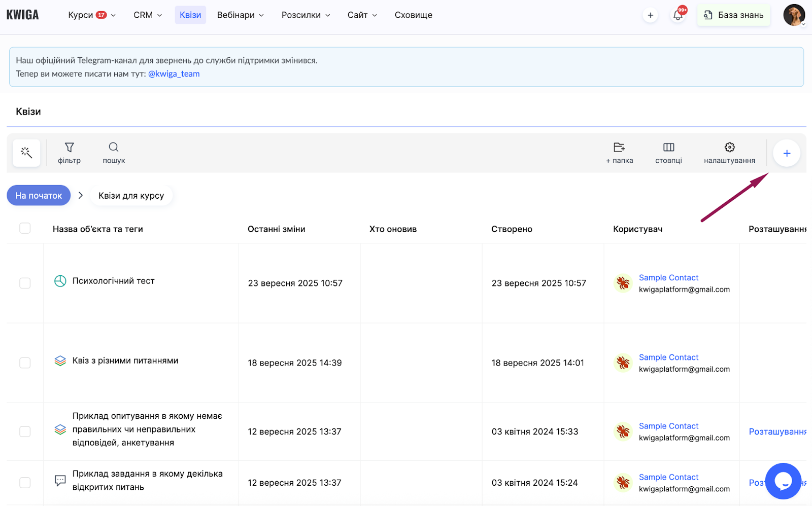812x506 pixels.
Task: Check the Квіз з різними питаннями checkbox
Action: [x=25, y=363]
